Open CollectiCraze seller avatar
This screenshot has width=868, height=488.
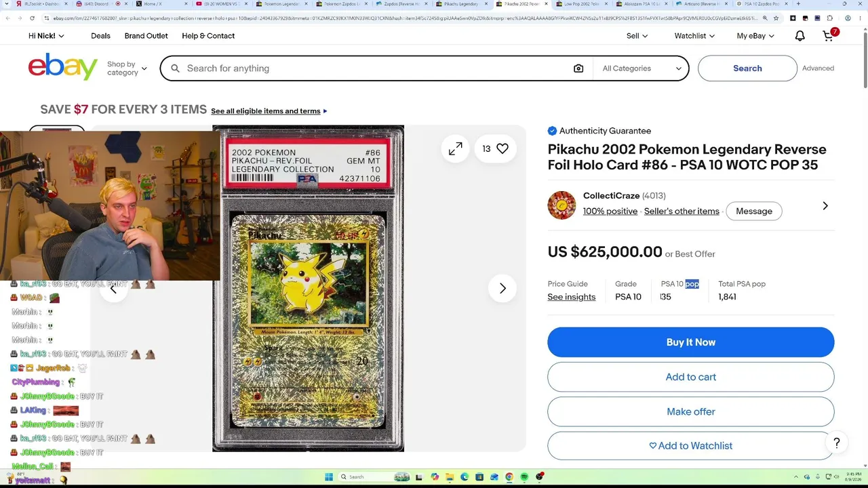click(561, 205)
